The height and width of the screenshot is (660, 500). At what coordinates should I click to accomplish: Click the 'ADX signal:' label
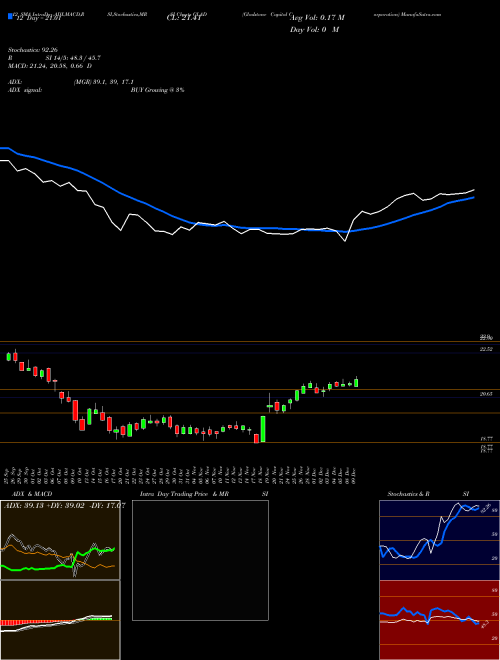point(24,90)
